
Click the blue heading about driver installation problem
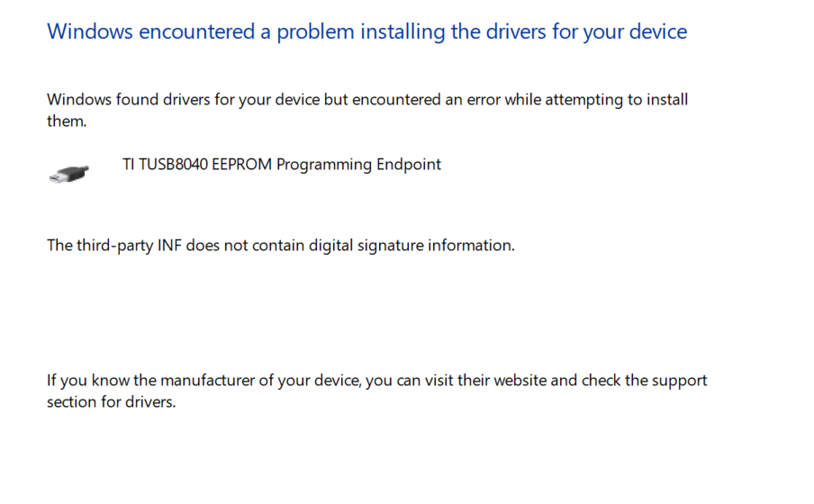click(x=367, y=32)
